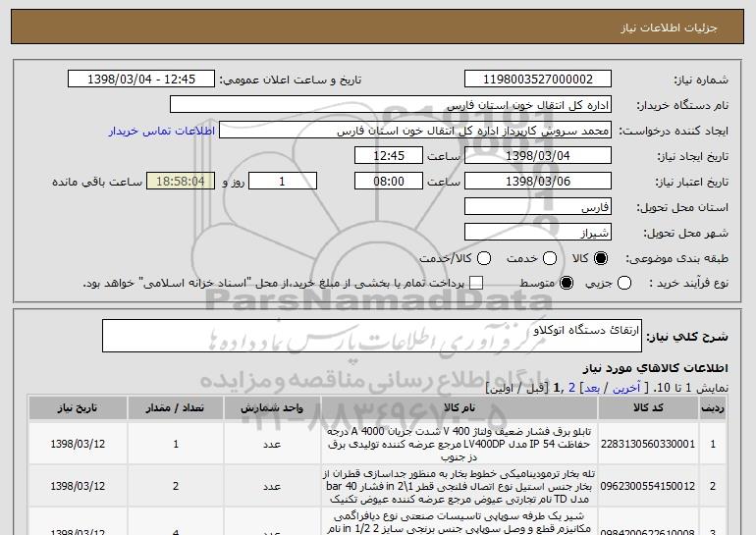Click the شماره نیاز field 1198003527000002
756x535 pixels.
click(x=538, y=80)
